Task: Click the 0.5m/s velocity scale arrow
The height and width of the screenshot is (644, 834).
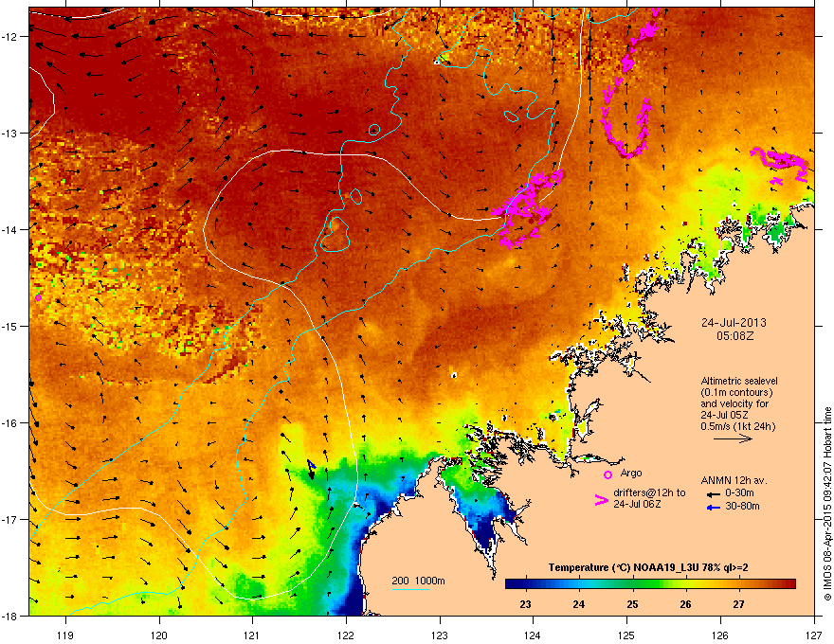Action: [x=733, y=438]
